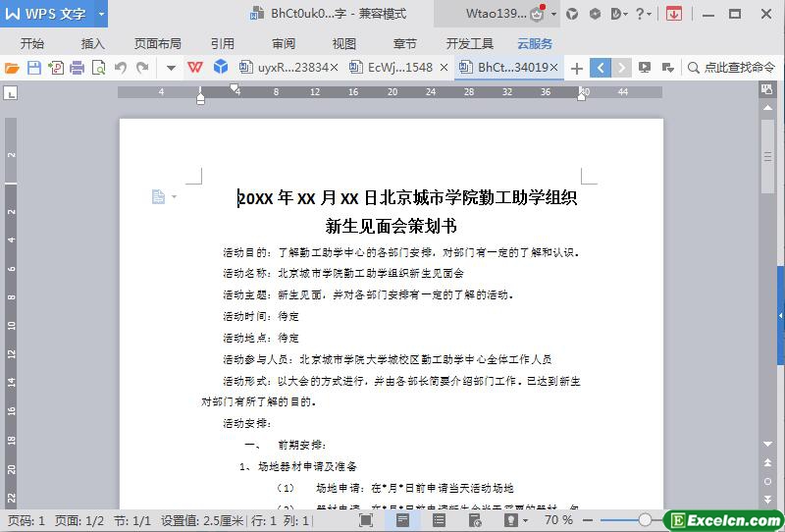Expand the arrow next to document margin icon

(174, 196)
